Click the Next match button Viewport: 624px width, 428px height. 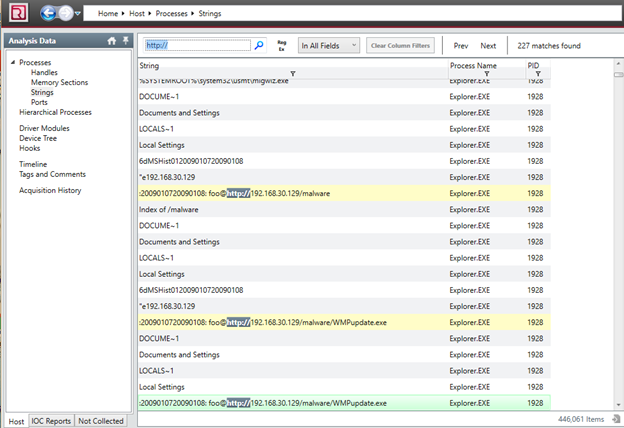[x=488, y=46]
